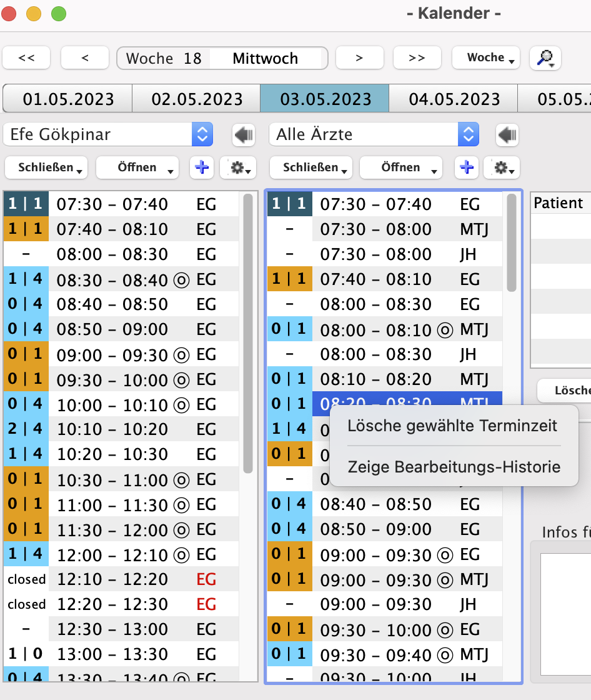This screenshot has height=700, width=591.
Task: Switch to the 04.05.2023 date tab
Action: (454, 99)
